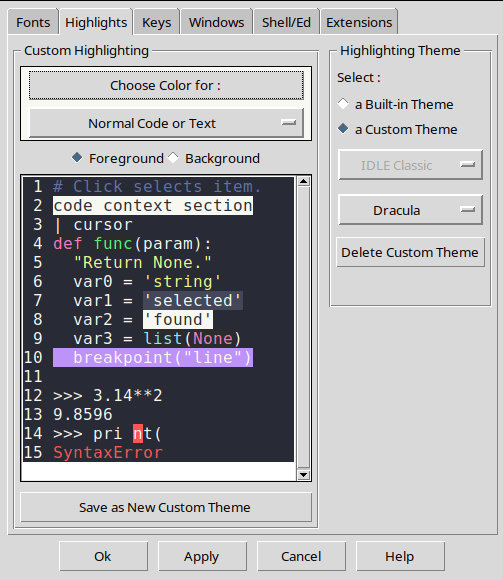Image resolution: width=503 pixels, height=580 pixels.
Task: Click the sample scrollbar up arrow
Action: click(304, 181)
